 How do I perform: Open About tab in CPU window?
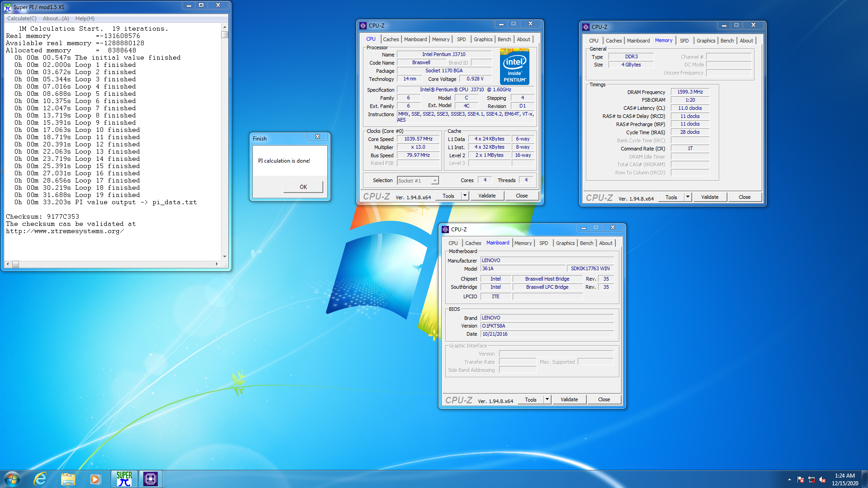(524, 39)
